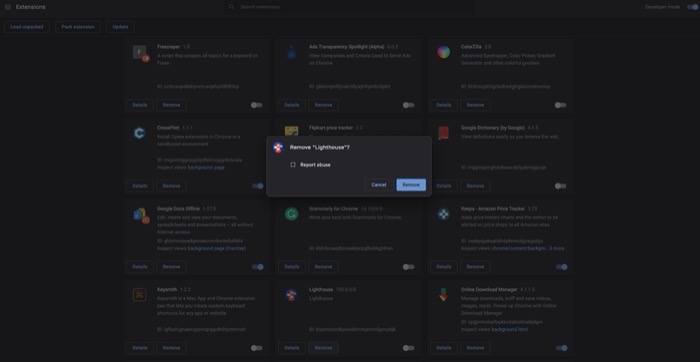Open Details for Online Download Manager
The image size is (700, 362).
tap(443, 348)
